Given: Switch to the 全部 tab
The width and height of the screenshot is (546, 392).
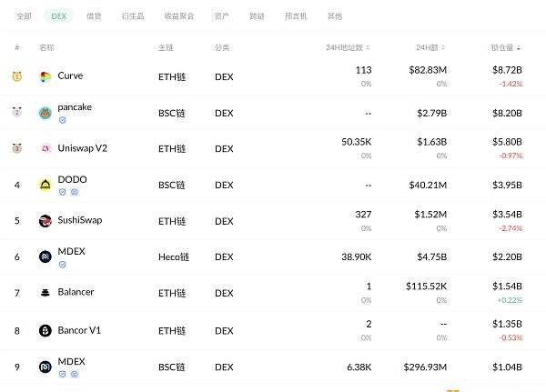Looking at the screenshot, I should click(24, 16).
